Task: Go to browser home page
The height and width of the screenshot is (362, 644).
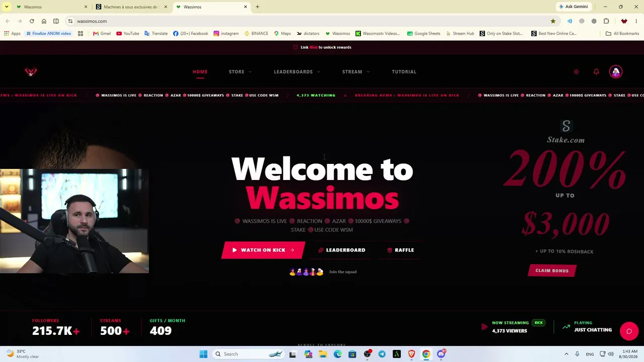Action: tap(44, 21)
